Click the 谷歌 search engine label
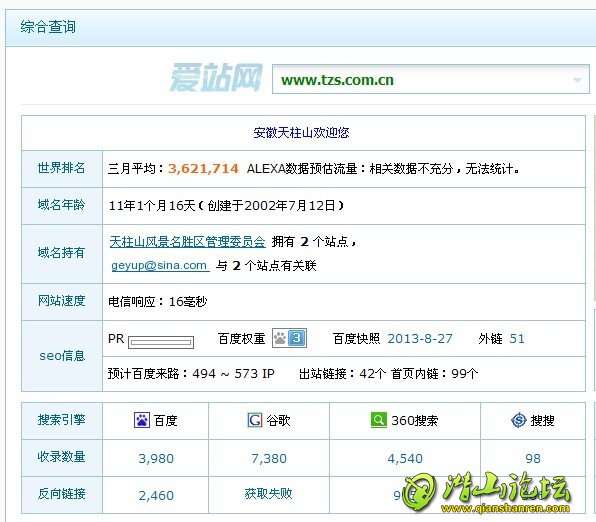This screenshot has width=596, height=522. [278, 420]
